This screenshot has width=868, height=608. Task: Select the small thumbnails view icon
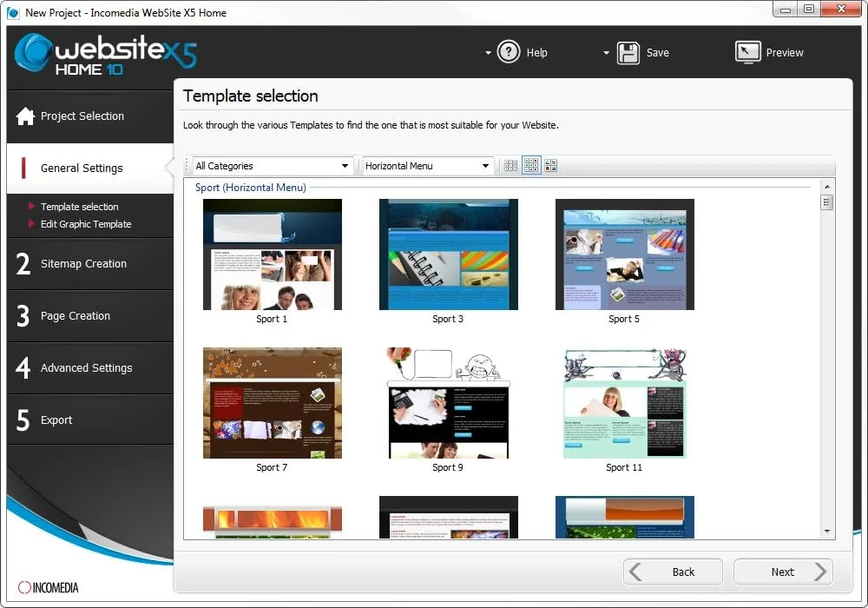pos(510,165)
